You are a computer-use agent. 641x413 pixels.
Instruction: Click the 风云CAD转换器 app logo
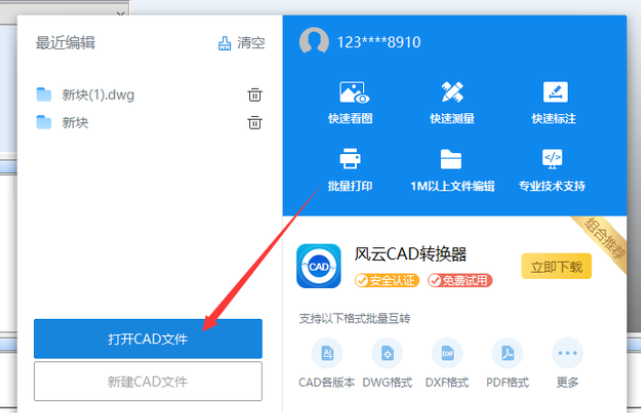(318, 266)
